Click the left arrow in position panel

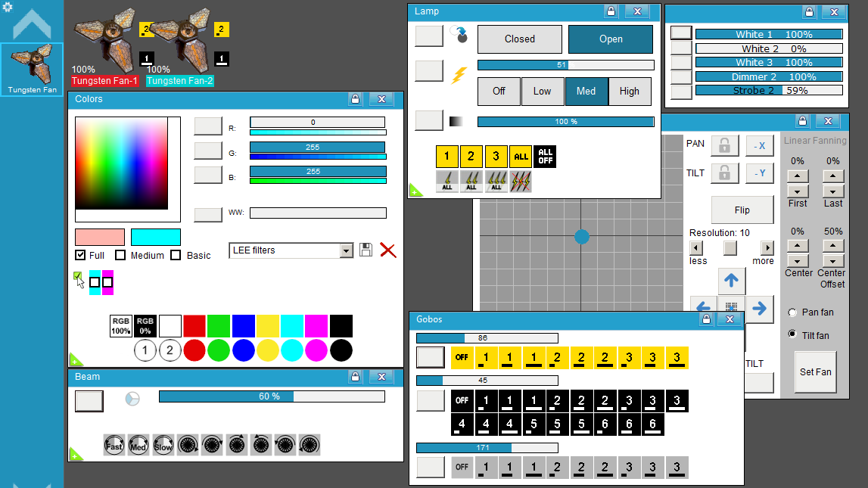point(704,308)
